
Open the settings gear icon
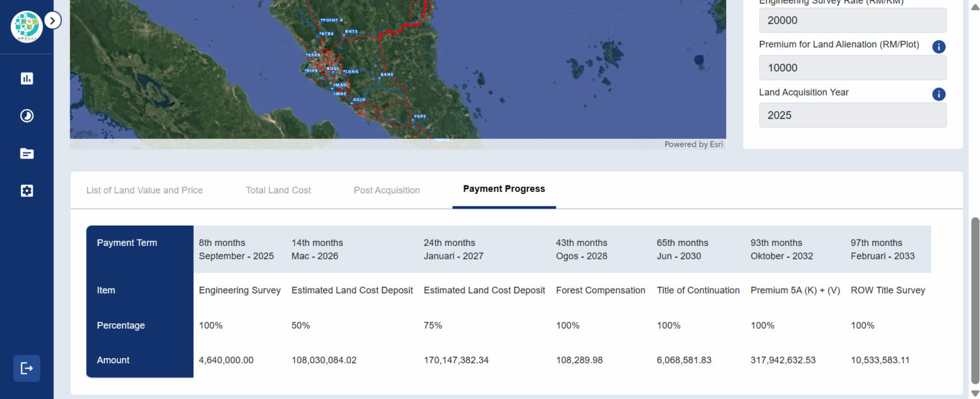coord(27,191)
